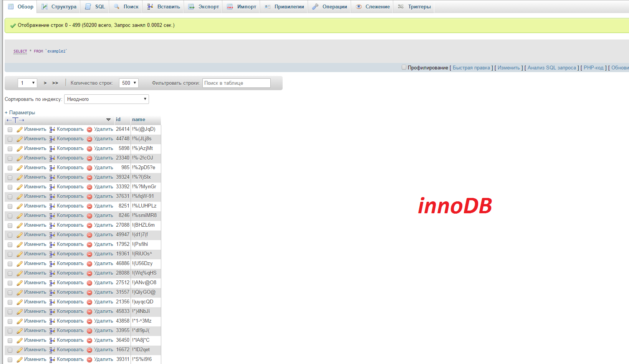The image size is (629, 364).
Task: Tick the checkbox for row 985
Action: point(10,168)
